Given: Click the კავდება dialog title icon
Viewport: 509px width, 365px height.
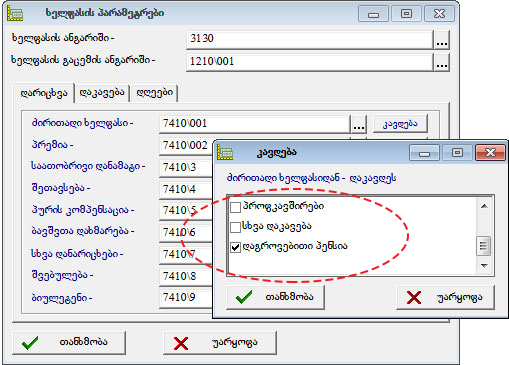Looking at the screenshot, I should pos(226,153).
